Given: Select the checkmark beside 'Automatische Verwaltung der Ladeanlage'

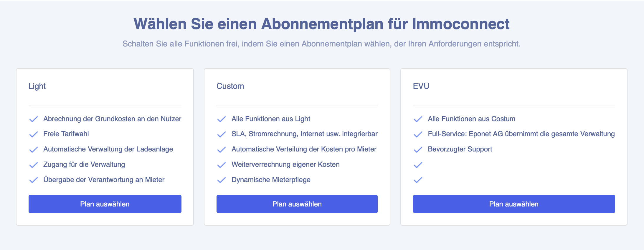Looking at the screenshot, I should [33, 149].
